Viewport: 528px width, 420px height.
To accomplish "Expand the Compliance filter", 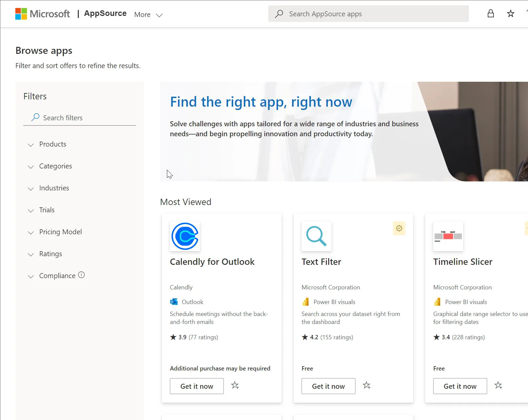I will (x=52, y=276).
